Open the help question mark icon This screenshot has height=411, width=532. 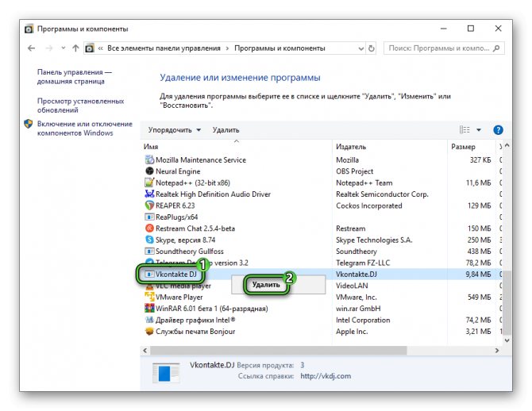[498, 130]
